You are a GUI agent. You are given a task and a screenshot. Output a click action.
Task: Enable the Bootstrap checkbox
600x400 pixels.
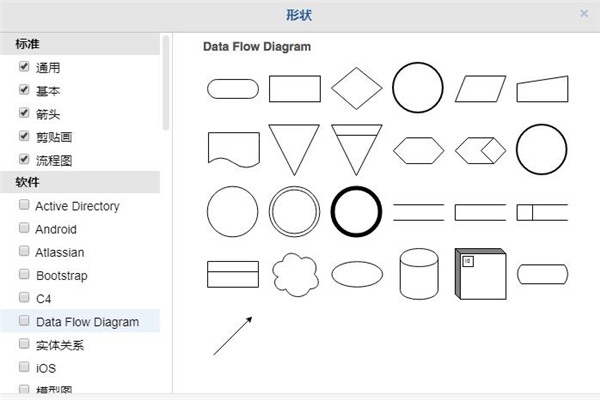click(x=24, y=274)
